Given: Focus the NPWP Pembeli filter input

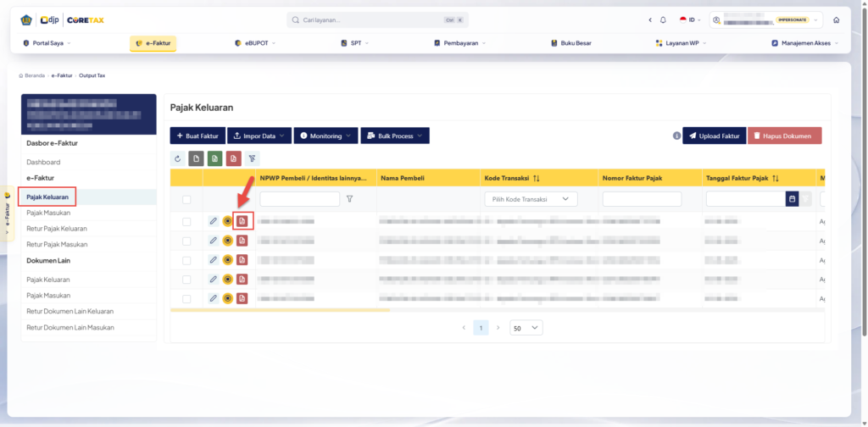Looking at the screenshot, I should point(299,199).
